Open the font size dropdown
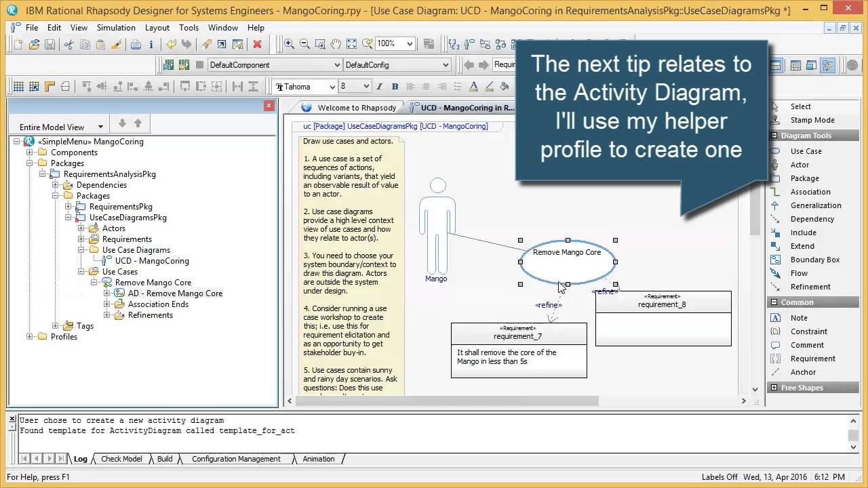The image size is (868, 488). [366, 87]
